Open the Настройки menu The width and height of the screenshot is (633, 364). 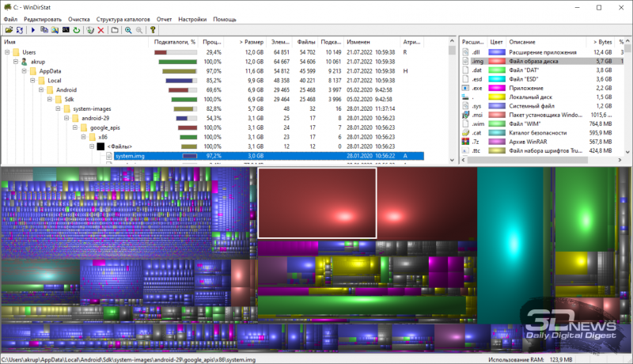pyautogui.click(x=194, y=18)
